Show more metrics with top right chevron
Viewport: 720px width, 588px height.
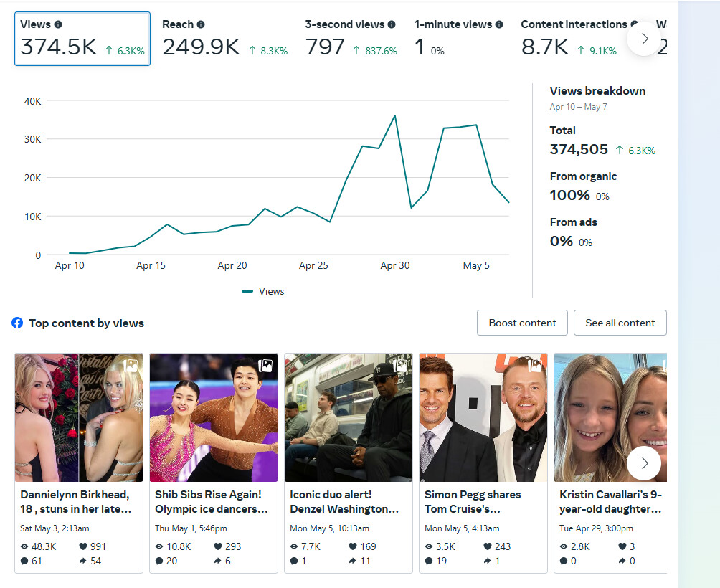click(x=644, y=39)
